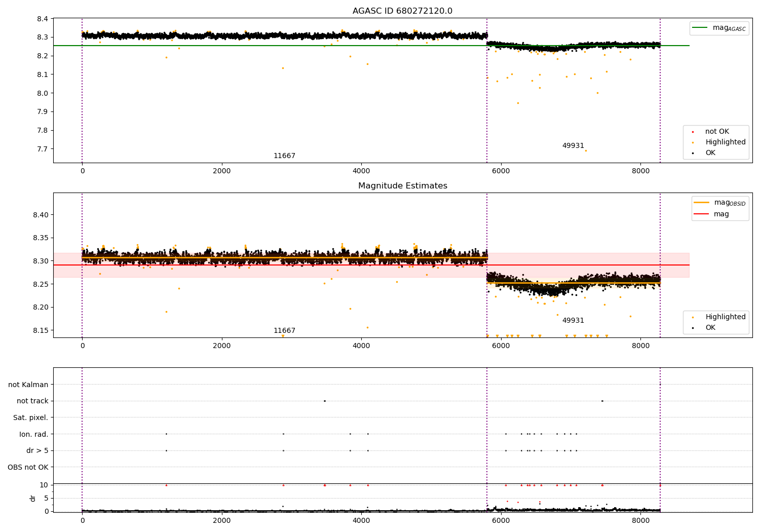Viewport: 760px width, 532px height.
Task: Click the 8.35 y-axis tick label
Action: [x=41, y=238]
